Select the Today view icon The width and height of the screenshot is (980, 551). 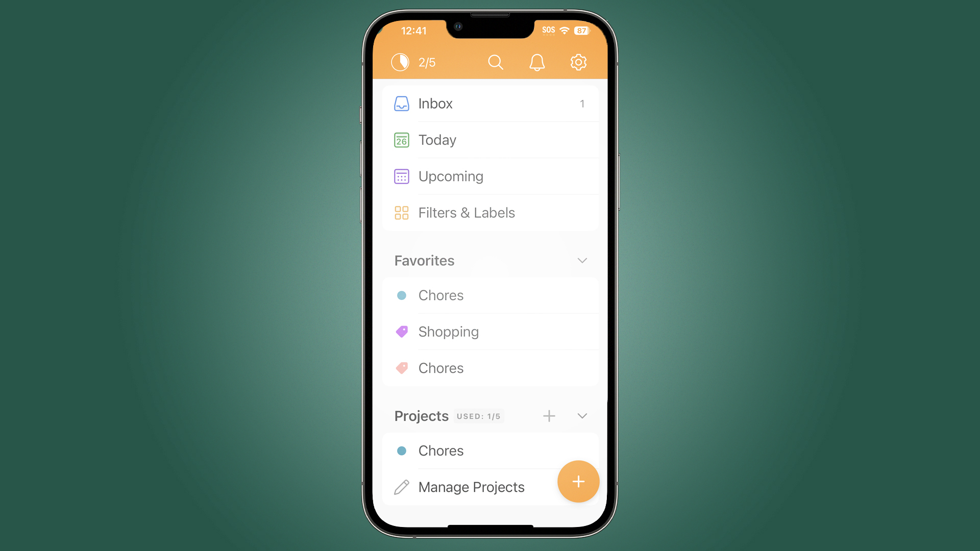(401, 139)
